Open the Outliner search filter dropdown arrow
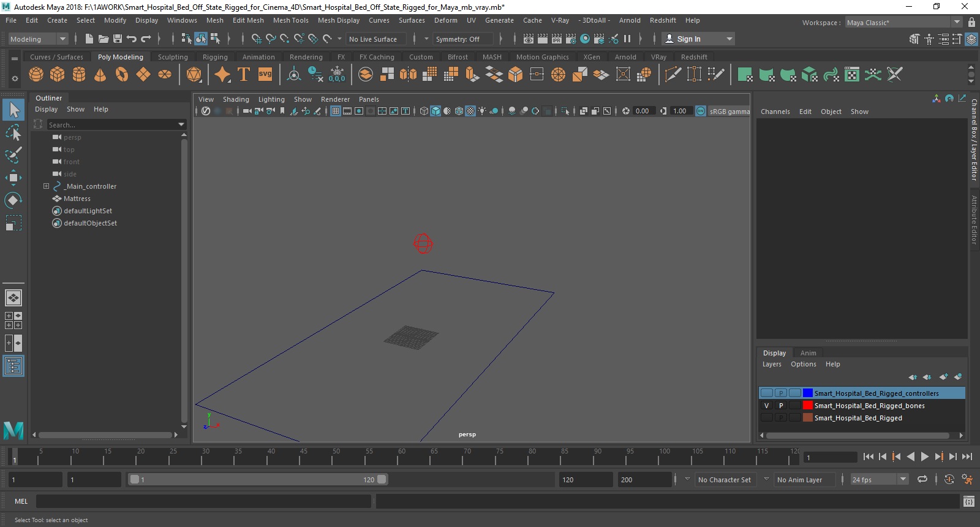980x527 pixels. 181,124
